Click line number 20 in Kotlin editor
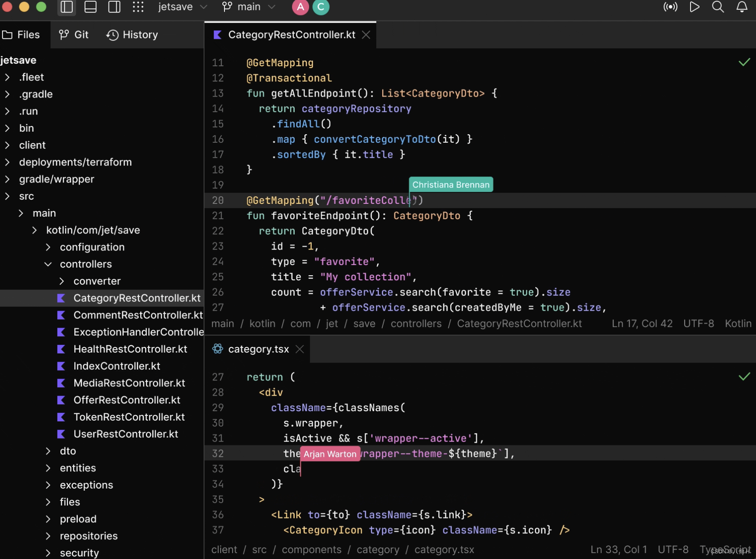 tap(218, 200)
